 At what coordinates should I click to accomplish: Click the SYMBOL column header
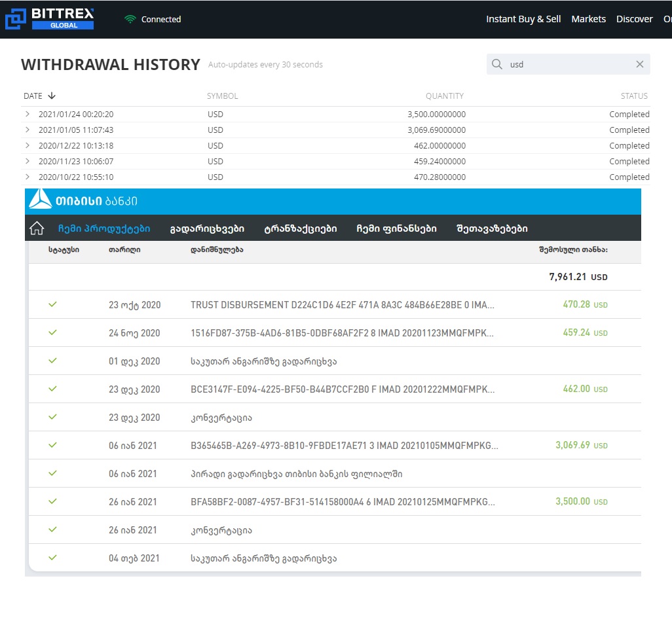click(x=223, y=96)
